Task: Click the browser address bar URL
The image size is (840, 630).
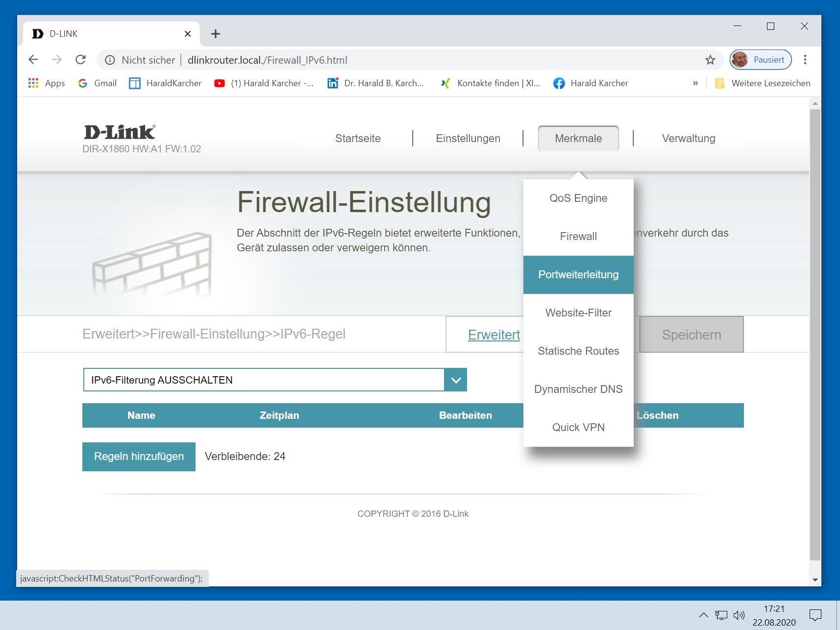Action: coord(268,60)
